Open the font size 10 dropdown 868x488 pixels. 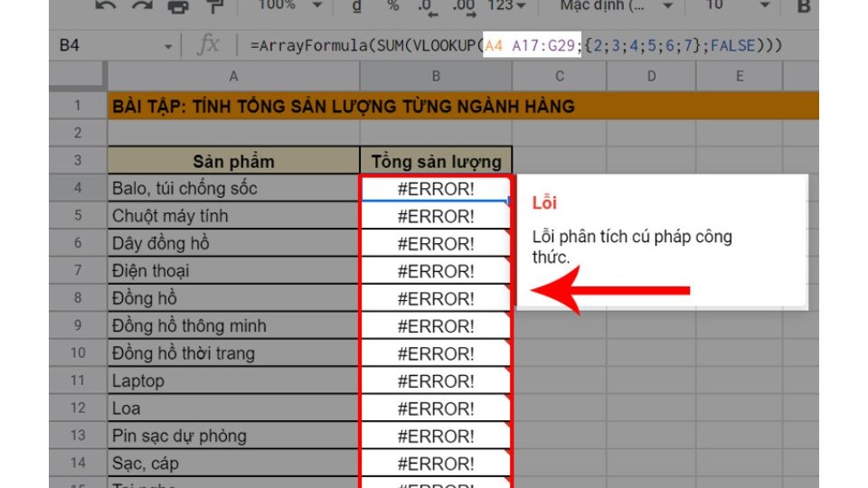click(738, 5)
